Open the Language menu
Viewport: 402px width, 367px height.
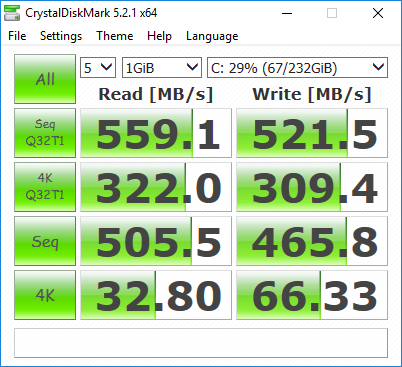click(x=212, y=36)
